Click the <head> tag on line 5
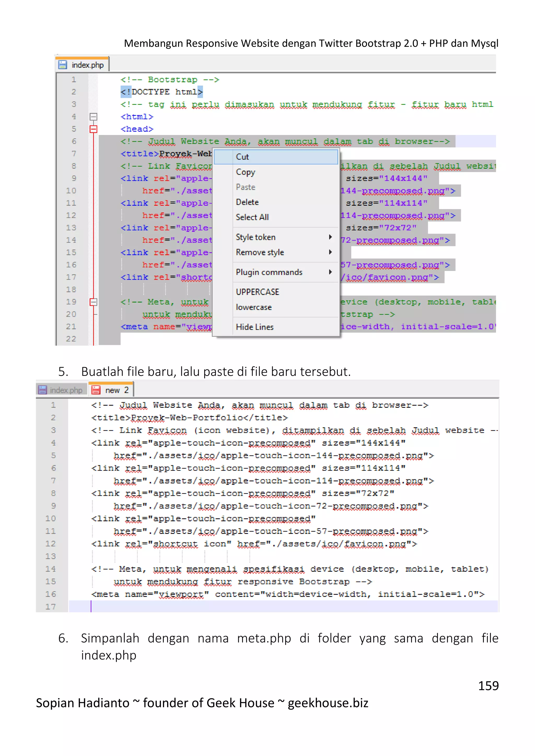535x756 pixels. tap(137, 129)
